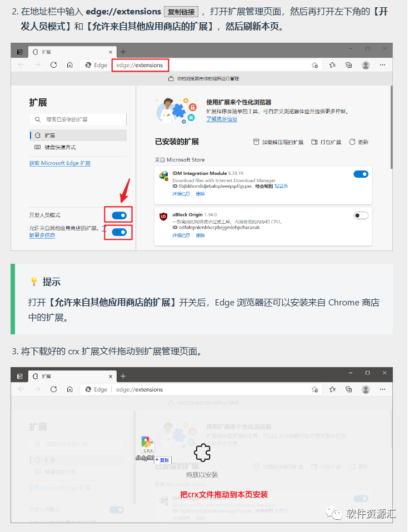Minimize the lower Edge window
The height and width of the screenshot is (532, 409).
coord(351,373)
